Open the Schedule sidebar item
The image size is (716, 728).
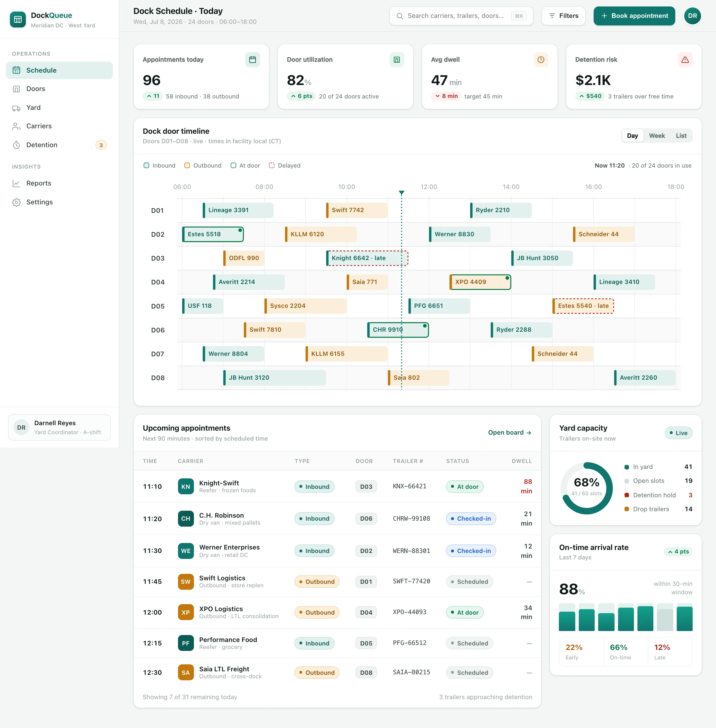[59, 70]
